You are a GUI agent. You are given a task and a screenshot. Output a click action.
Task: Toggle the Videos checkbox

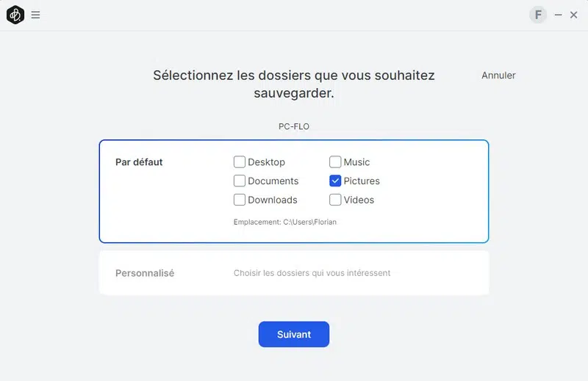coord(335,200)
